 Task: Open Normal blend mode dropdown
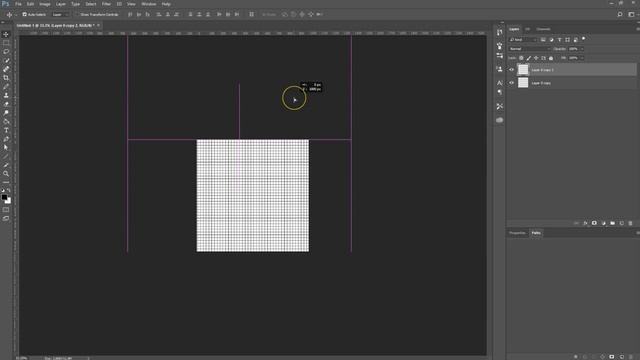[x=529, y=49]
